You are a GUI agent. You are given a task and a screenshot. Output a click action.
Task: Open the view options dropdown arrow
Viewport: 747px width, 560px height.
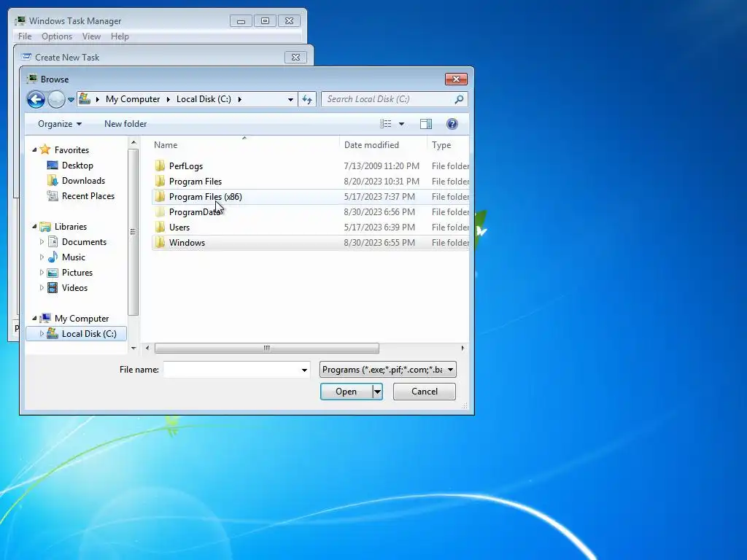click(x=402, y=124)
